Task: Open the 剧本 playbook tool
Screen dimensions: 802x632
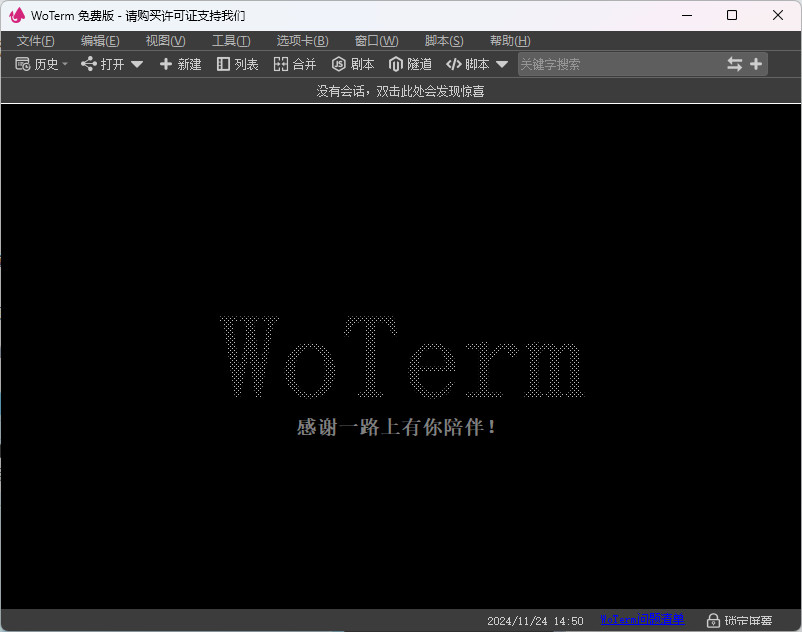Action: pos(353,64)
